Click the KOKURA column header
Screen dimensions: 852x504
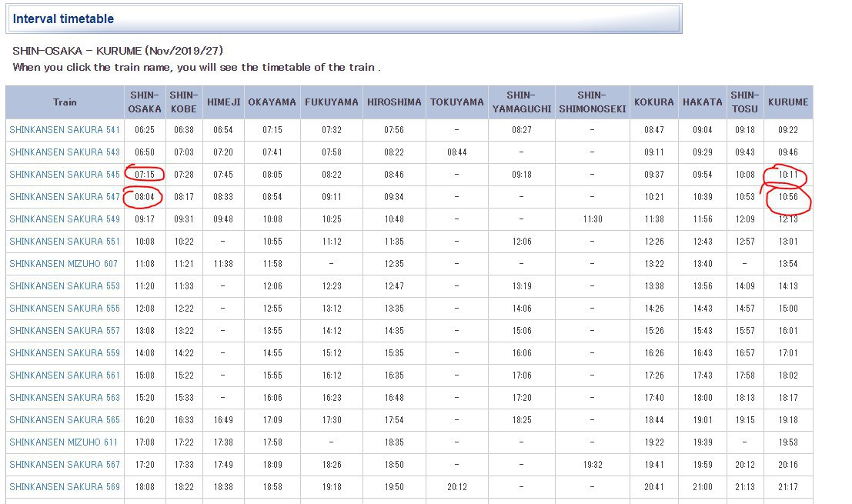(x=653, y=102)
